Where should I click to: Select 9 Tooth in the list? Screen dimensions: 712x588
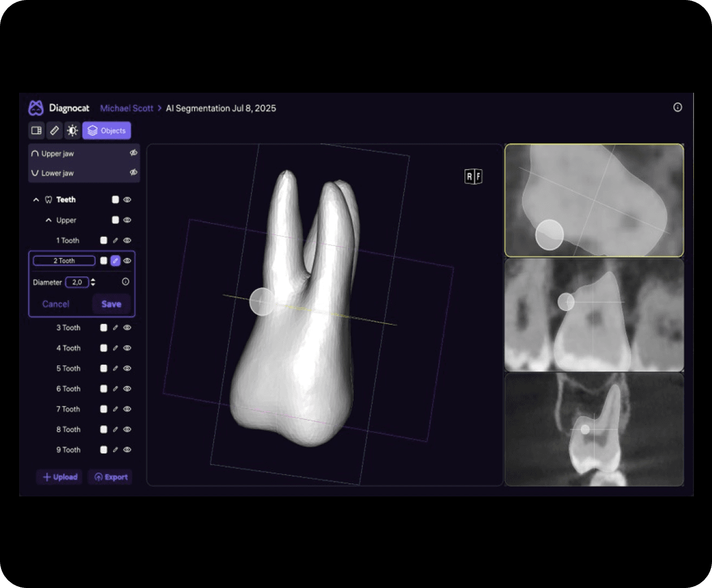[x=68, y=450]
